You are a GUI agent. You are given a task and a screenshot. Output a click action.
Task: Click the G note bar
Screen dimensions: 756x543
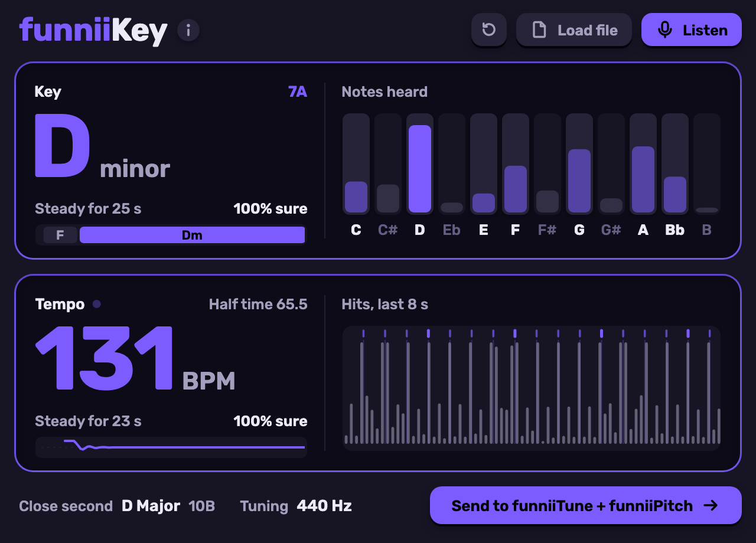[579, 163]
